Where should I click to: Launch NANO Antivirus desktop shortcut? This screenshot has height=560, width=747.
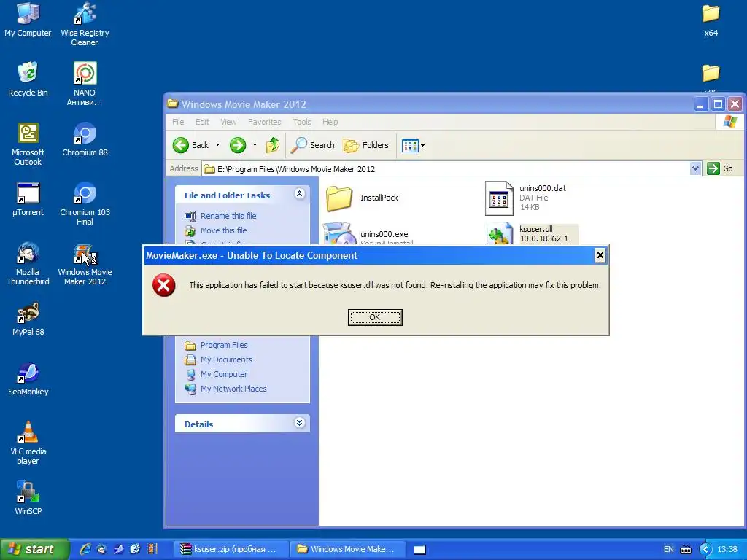[85, 84]
